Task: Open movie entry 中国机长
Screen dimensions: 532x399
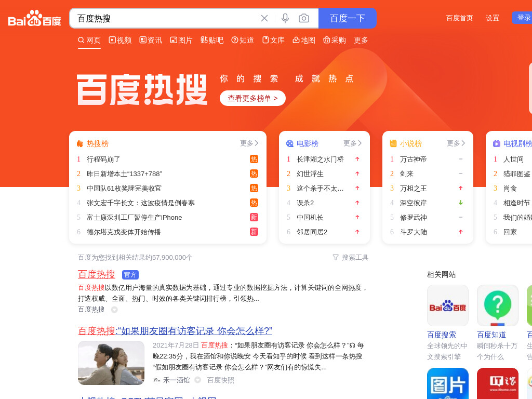Action: [x=310, y=218]
